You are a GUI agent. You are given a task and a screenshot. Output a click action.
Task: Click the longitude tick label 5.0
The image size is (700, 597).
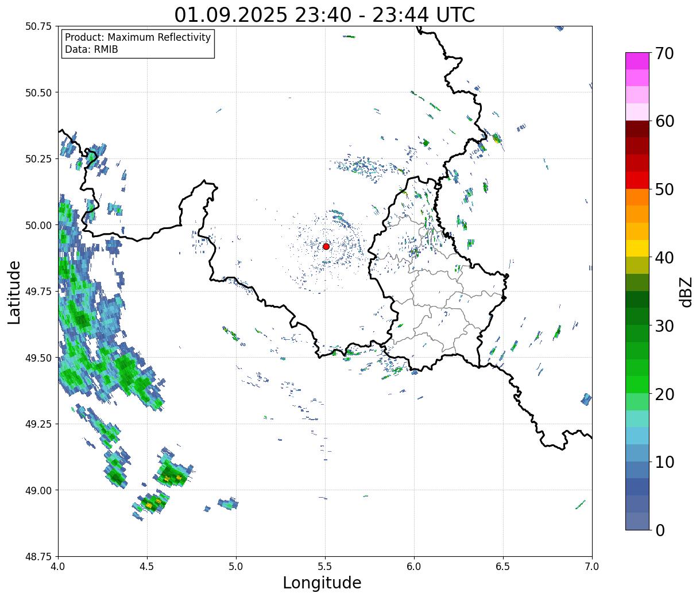(x=236, y=567)
